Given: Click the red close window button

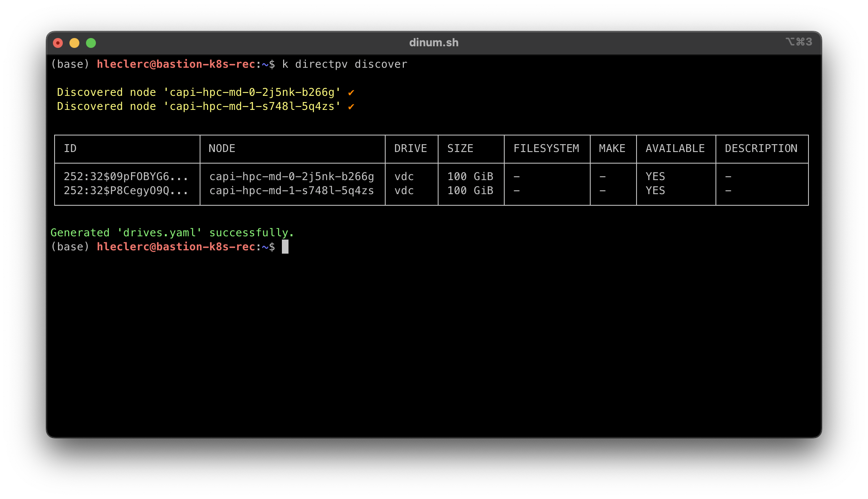Looking at the screenshot, I should (x=58, y=43).
